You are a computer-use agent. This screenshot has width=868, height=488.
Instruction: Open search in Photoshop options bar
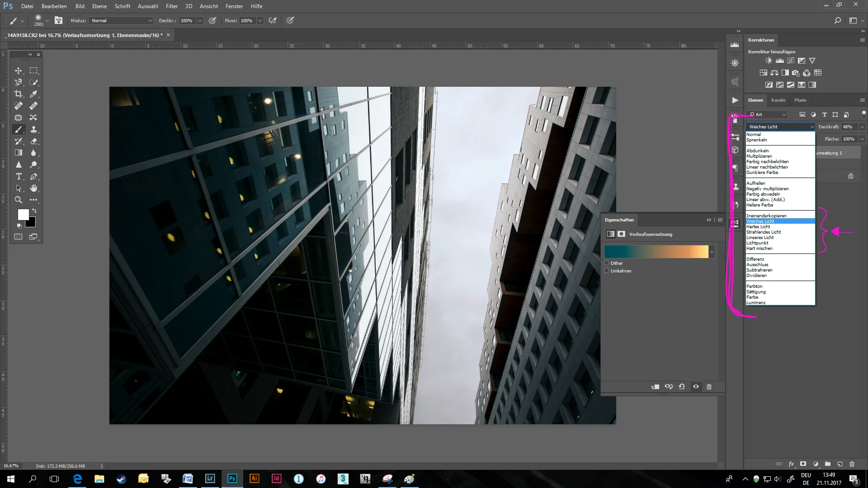[838, 20]
